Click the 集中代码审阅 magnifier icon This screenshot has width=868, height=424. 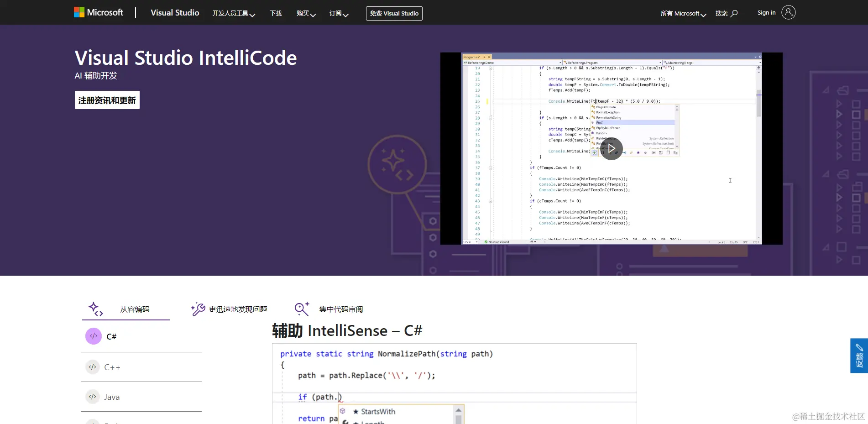[x=302, y=309]
